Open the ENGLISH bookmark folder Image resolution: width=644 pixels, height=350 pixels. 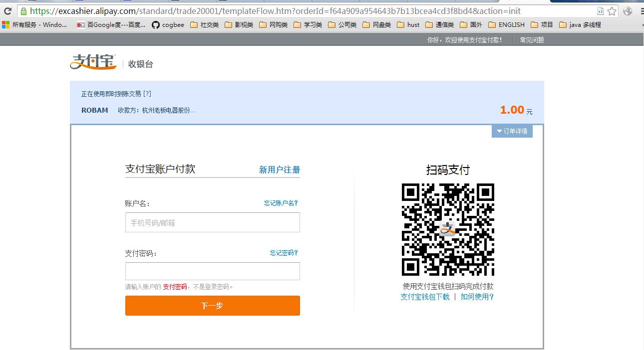[506, 24]
